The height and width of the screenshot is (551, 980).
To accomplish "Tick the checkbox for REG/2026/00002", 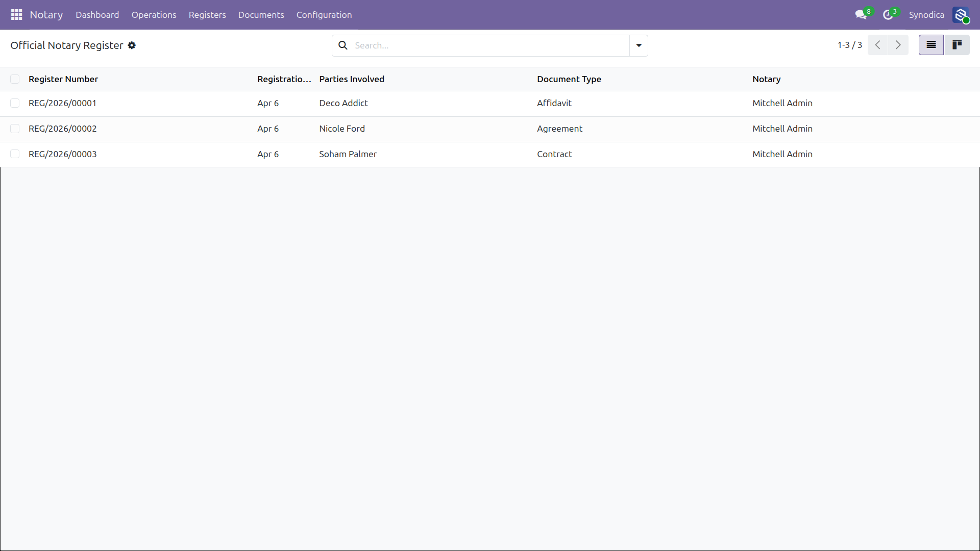I will point(15,129).
